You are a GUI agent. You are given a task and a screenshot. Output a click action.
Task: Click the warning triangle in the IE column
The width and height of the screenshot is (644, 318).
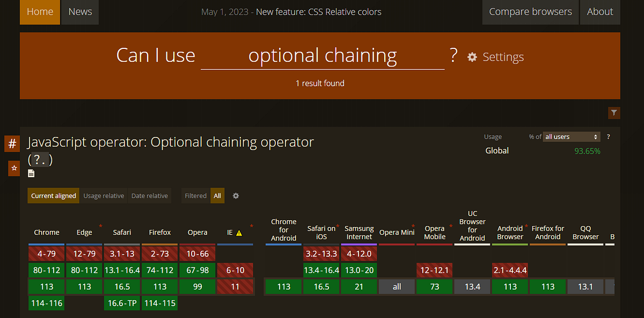point(238,233)
